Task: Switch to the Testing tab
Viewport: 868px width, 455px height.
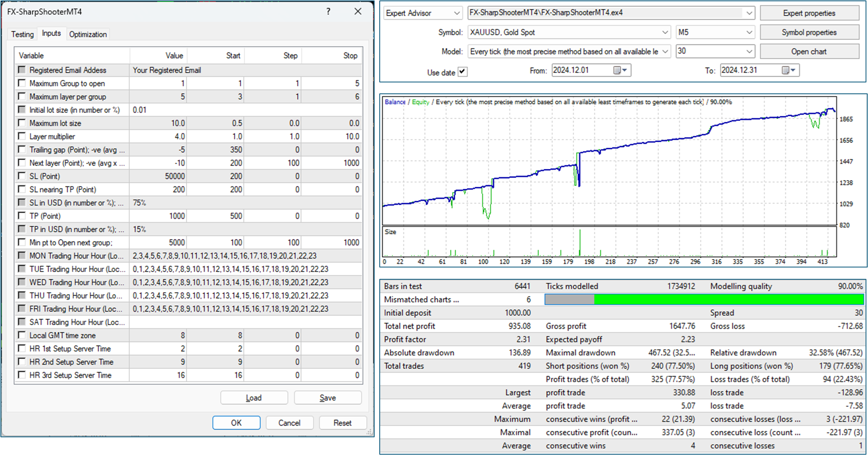Action: (22, 34)
